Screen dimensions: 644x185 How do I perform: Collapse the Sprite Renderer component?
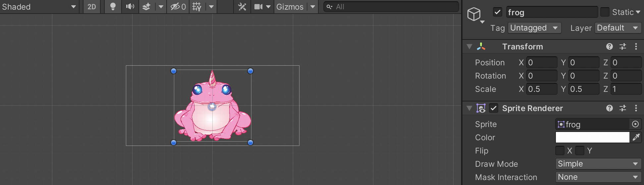pos(469,108)
